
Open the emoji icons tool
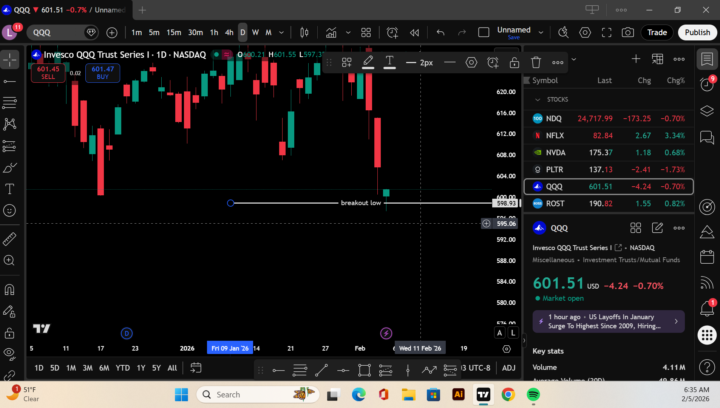10,211
